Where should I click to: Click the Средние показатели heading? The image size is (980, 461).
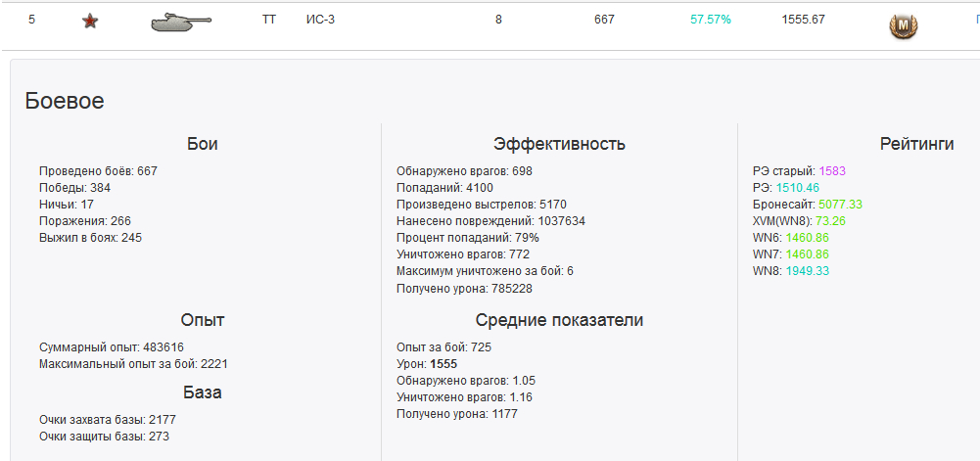point(559,320)
